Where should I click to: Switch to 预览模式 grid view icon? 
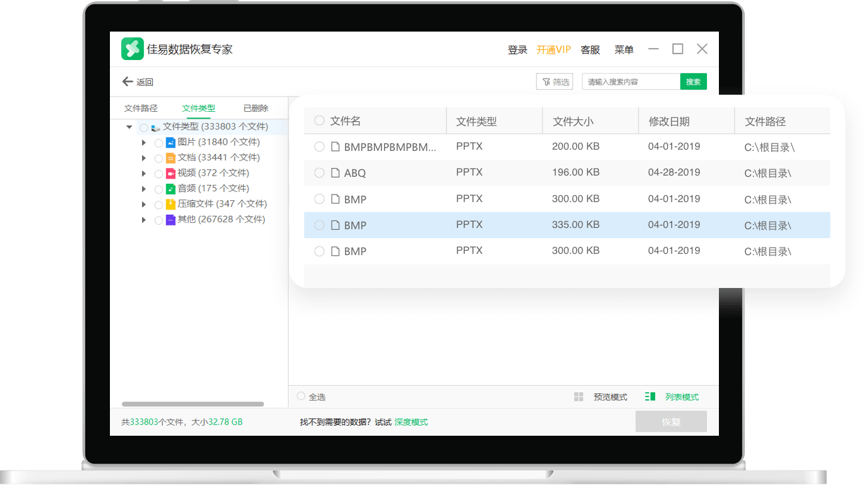tap(579, 397)
